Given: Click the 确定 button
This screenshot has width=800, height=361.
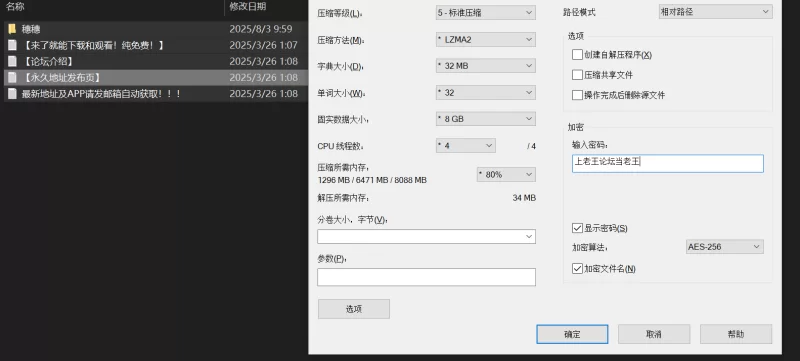Looking at the screenshot, I should (x=572, y=334).
